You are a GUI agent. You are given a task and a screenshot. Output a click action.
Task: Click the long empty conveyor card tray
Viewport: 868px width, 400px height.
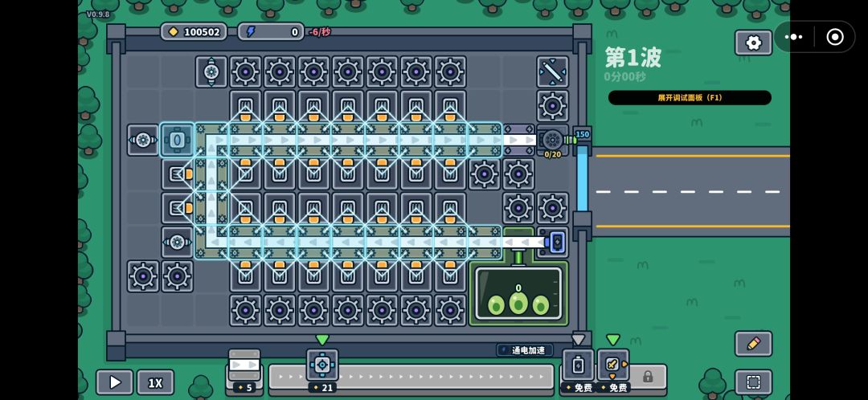click(x=410, y=377)
